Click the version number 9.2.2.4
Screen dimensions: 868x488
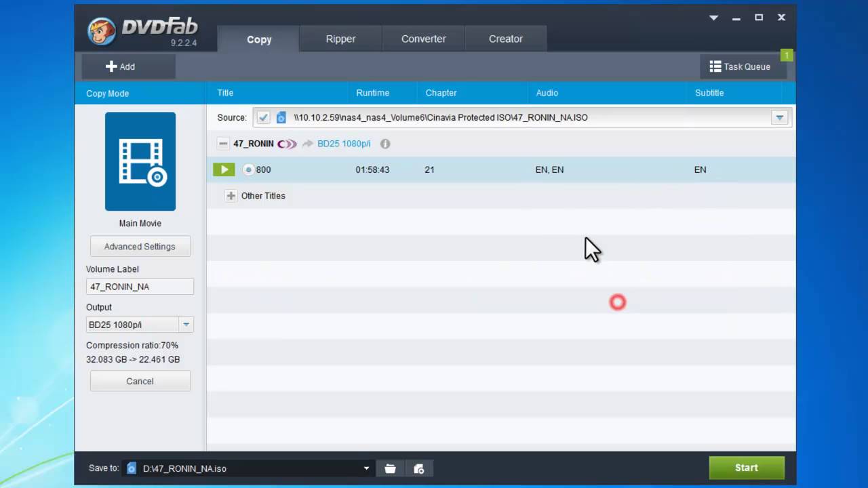click(183, 43)
